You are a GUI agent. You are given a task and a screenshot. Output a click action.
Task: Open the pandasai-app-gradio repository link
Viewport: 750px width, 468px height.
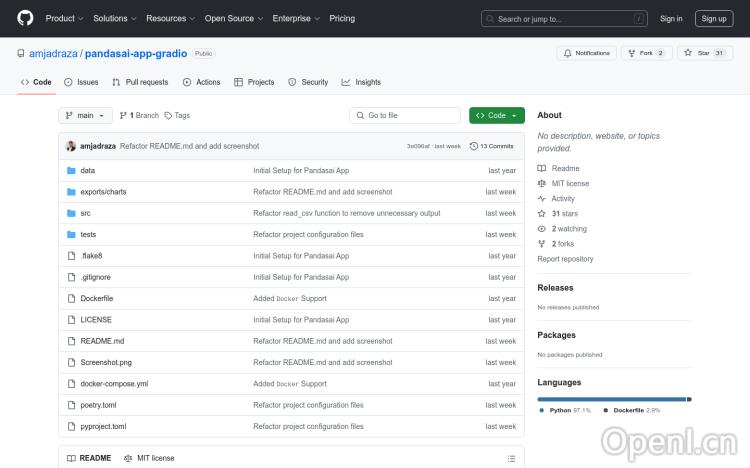pos(136,54)
